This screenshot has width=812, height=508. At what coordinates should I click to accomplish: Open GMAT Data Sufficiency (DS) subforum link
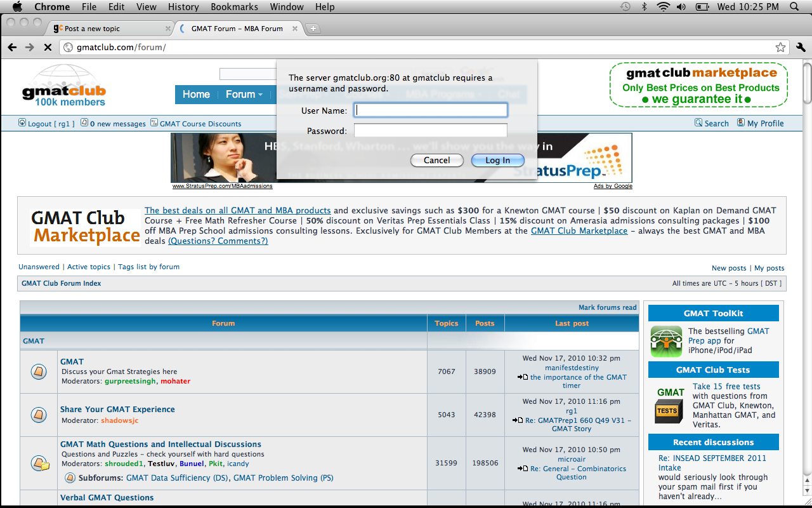[x=177, y=478]
